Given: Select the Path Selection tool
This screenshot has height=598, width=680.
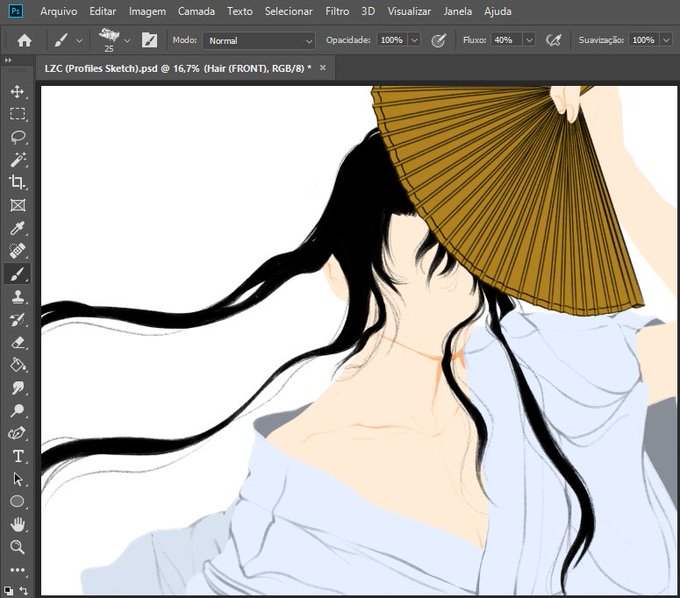Looking at the screenshot, I should coord(17,479).
